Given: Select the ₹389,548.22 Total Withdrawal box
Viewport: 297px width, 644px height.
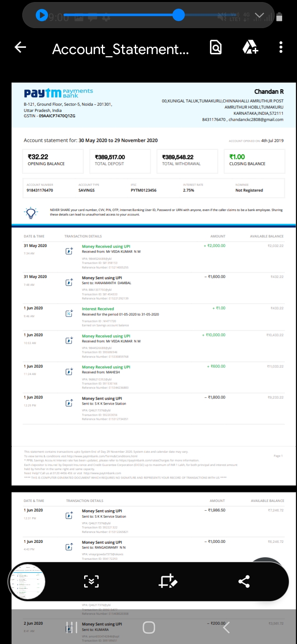Looking at the screenshot, I should click(x=187, y=161).
